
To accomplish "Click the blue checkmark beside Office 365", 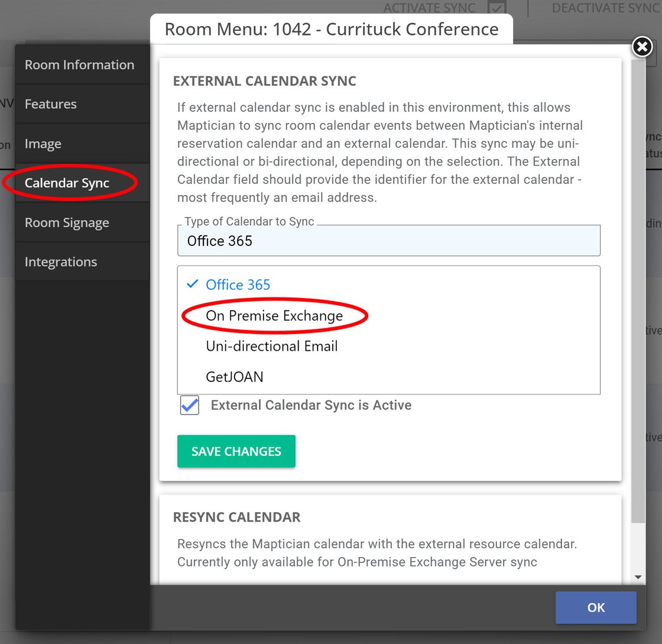I will coord(192,284).
